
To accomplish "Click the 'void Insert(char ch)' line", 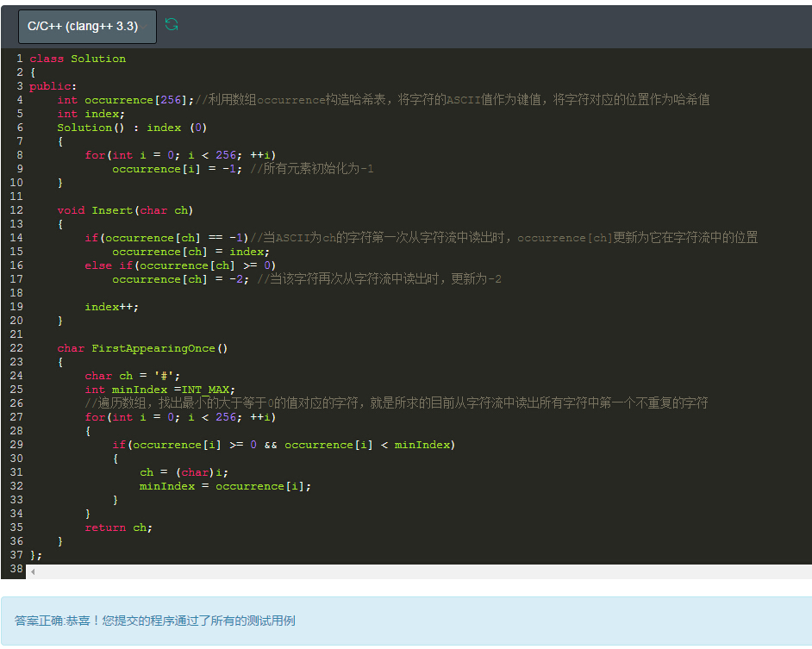I will pyautogui.click(x=125, y=210).
